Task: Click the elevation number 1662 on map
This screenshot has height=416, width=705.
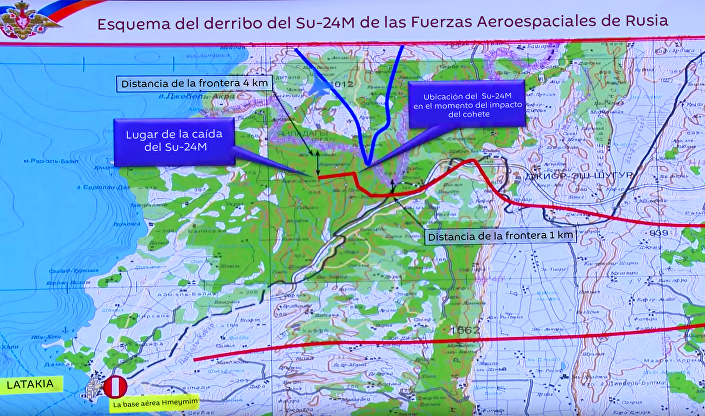Action: [x=465, y=330]
